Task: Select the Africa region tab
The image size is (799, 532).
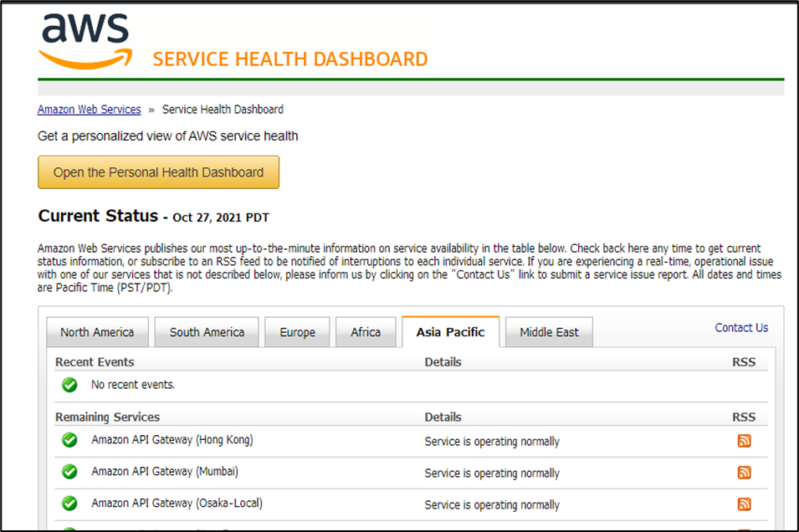Action: [x=366, y=332]
